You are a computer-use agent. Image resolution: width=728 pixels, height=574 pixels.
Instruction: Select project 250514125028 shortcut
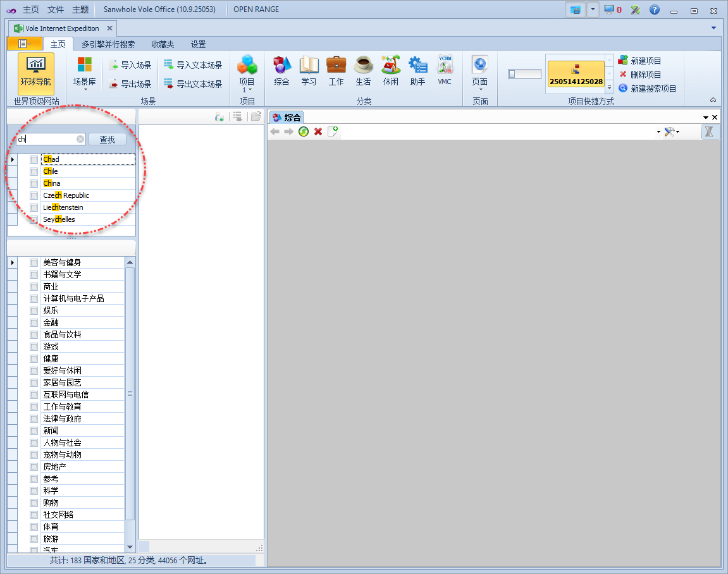pyautogui.click(x=576, y=74)
